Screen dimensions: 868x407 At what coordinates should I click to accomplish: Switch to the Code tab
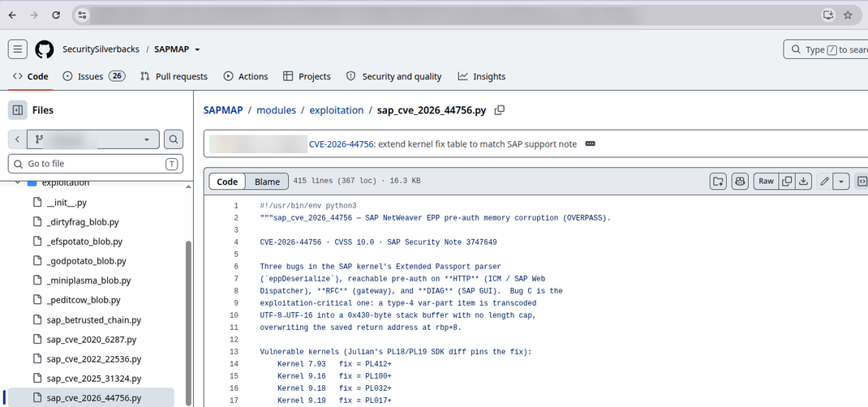coord(31,76)
